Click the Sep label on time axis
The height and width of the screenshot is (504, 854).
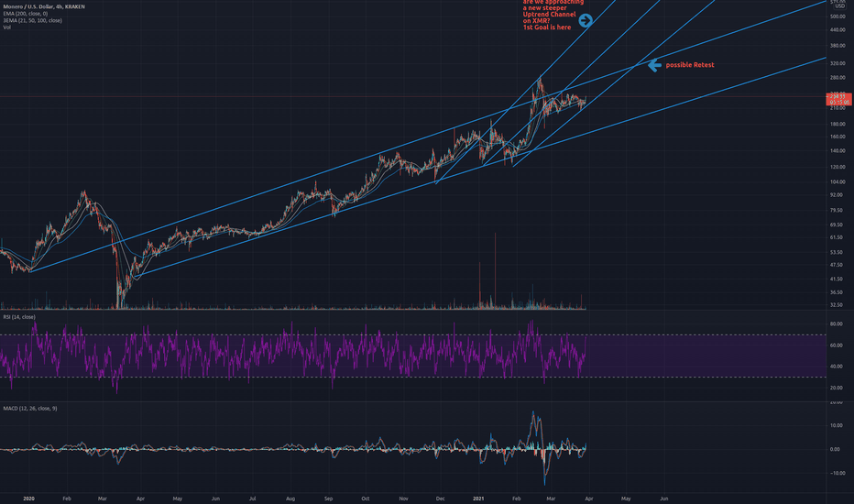(x=328, y=499)
